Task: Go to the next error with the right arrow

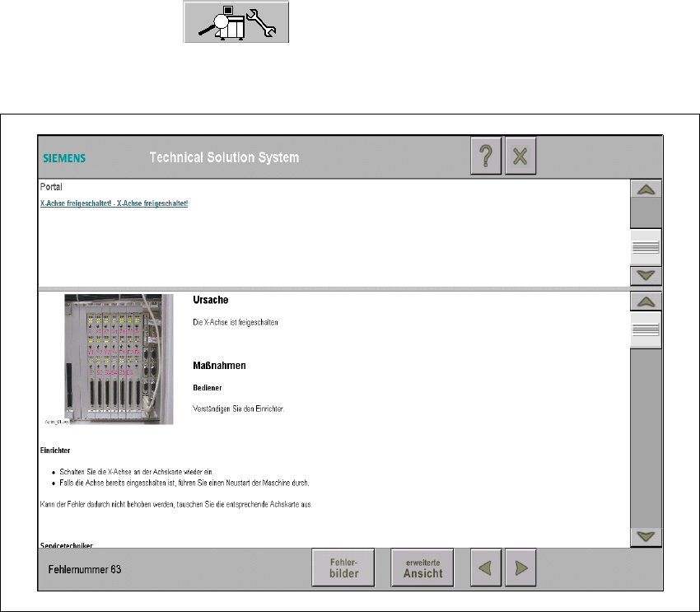Action: 520,568
